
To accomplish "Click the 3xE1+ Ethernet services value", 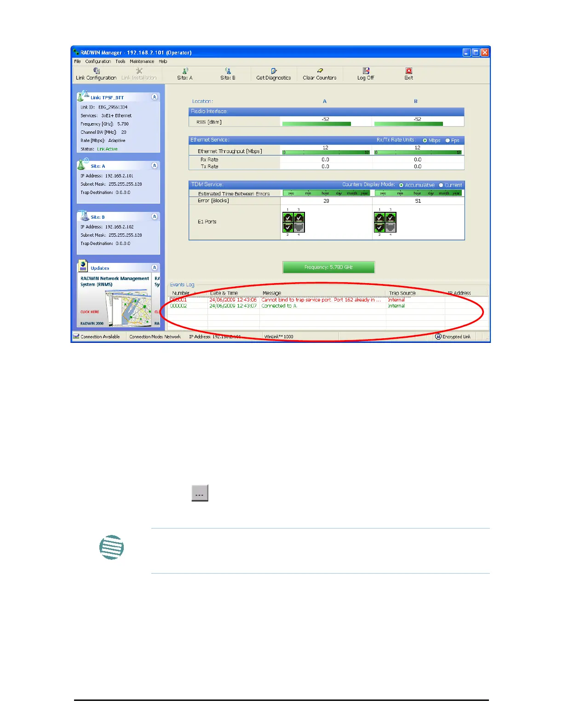I will (x=116, y=115).
